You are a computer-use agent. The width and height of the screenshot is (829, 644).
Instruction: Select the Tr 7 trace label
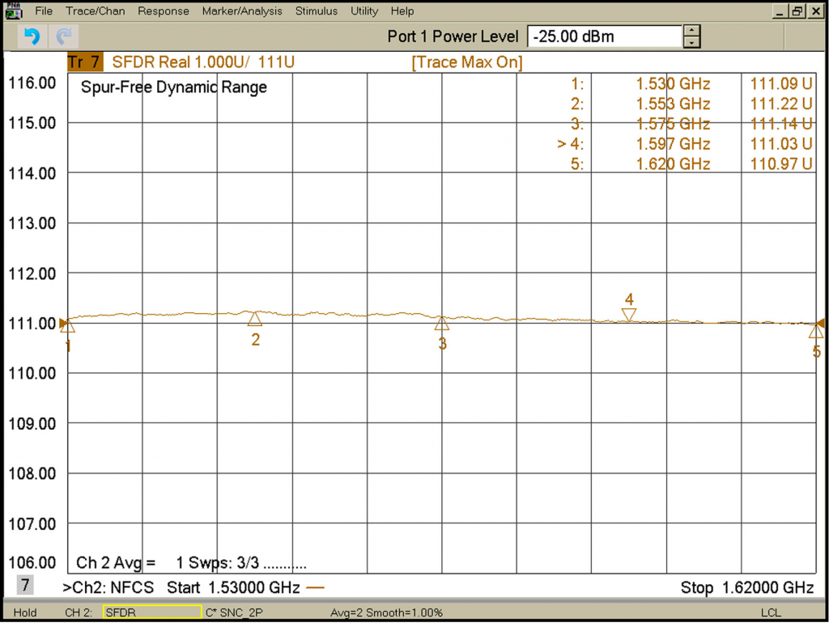(85, 62)
